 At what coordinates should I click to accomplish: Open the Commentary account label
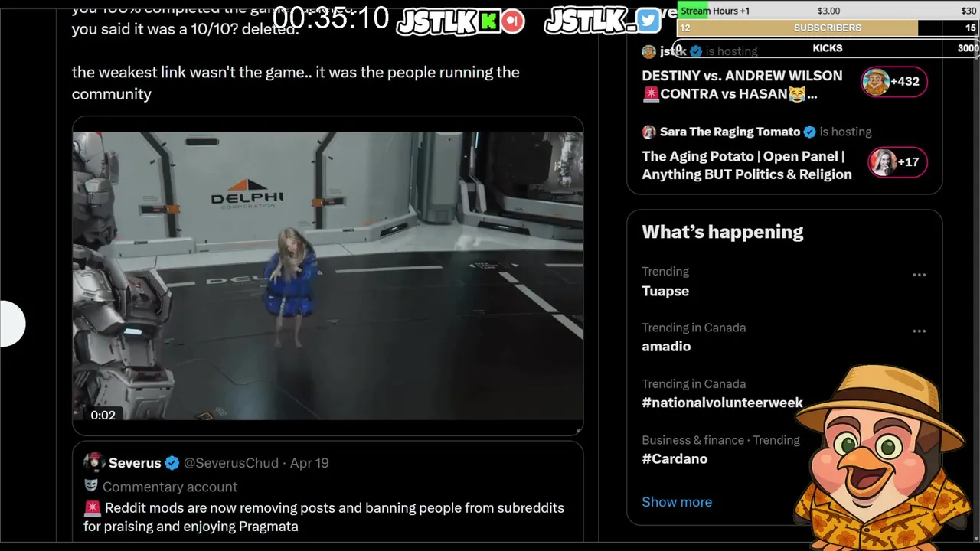pyautogui.click(x=170, y=487)
